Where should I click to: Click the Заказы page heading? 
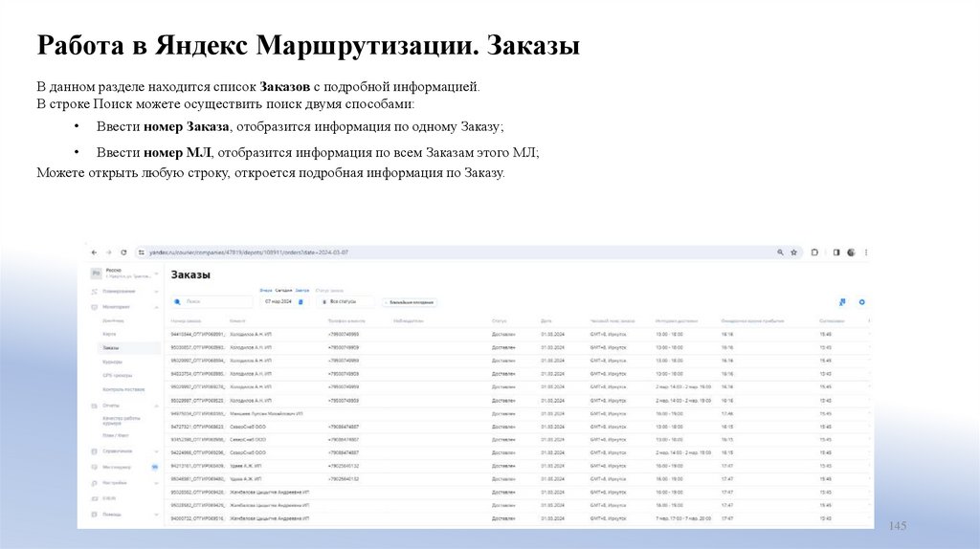(190, 274)
